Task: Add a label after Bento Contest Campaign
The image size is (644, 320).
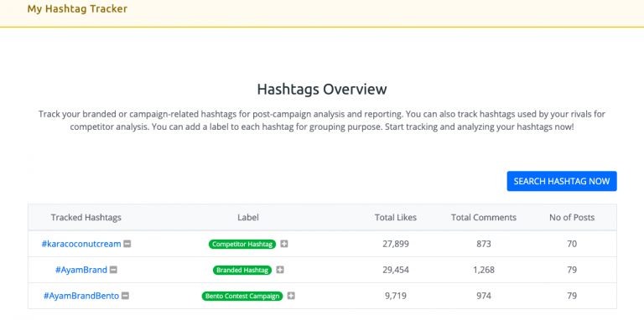Action: coord(291,296)
